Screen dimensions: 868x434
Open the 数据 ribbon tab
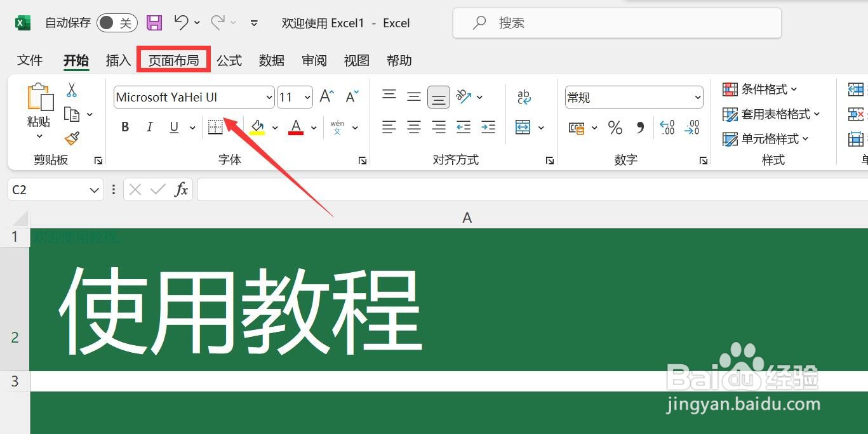tap(271, 60)
